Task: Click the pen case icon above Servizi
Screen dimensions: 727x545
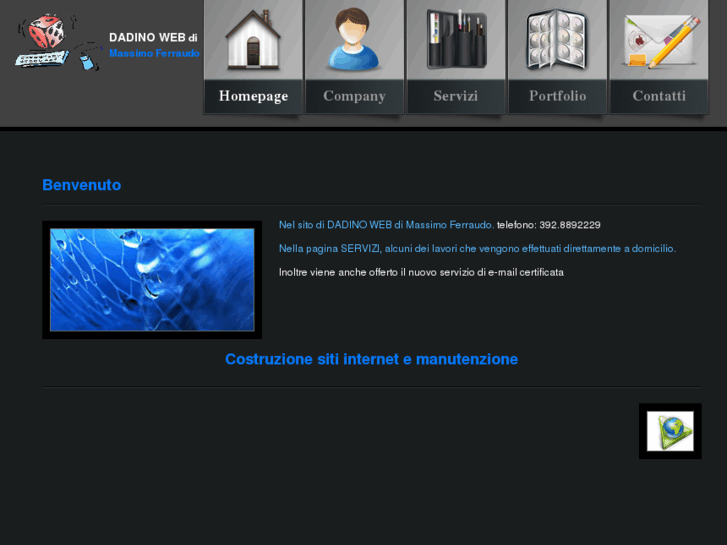Action: 456,39
